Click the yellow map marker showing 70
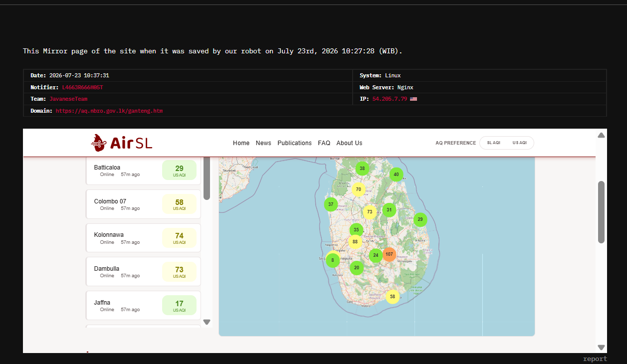The height and width of the screenshot is (364, 627). [358, 189]
